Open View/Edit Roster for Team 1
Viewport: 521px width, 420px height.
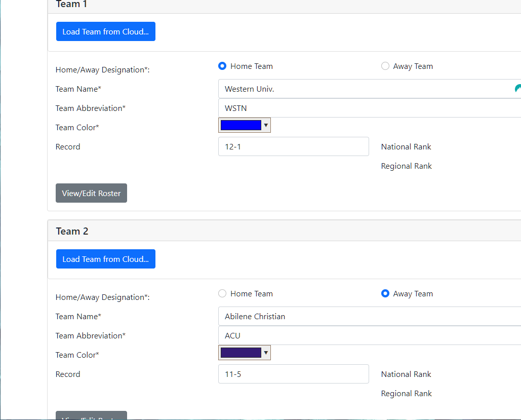point(91,193)
